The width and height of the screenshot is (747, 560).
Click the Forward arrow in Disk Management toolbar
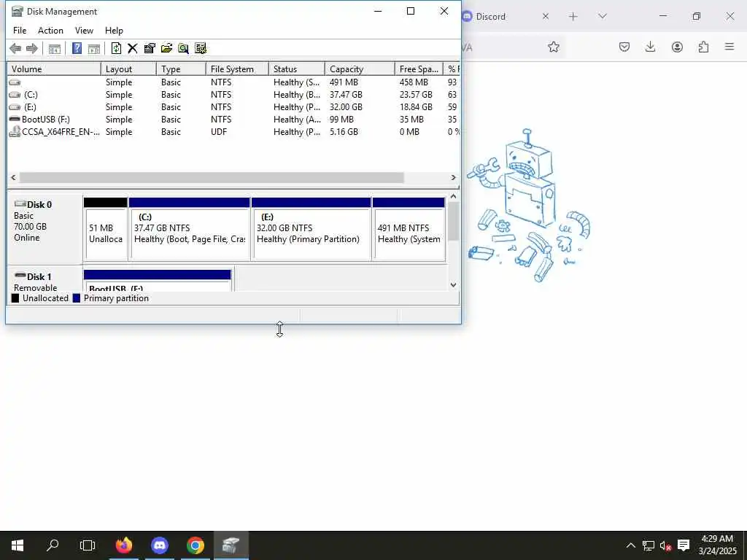click(x=32, y=48)
